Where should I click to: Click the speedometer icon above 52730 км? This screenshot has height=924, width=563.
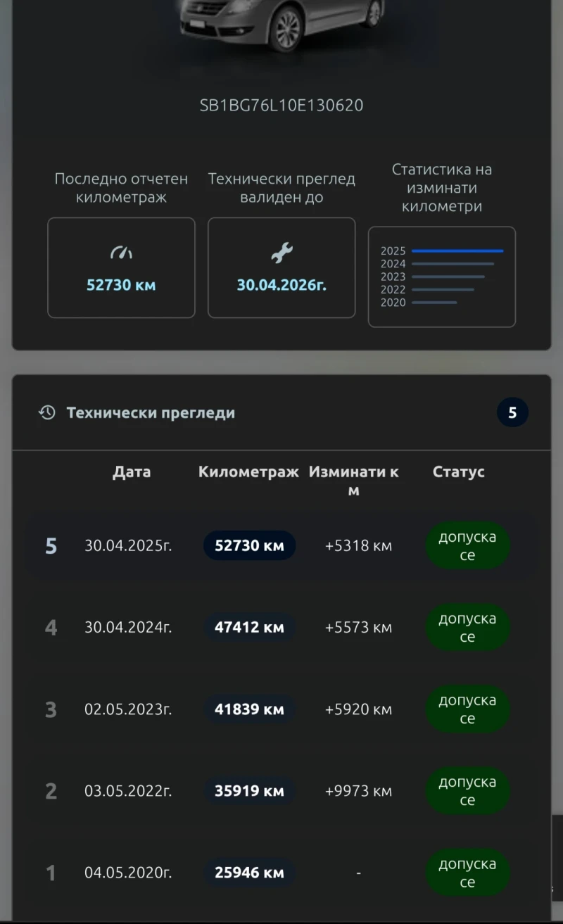pyautogui.click(x=121, y=252)
